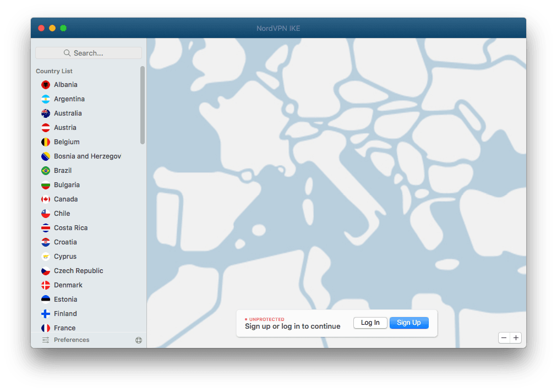The height and width of the screenshot is (392, 557).
Task: Select Czech Republic in country list
Action: (78, 271)
